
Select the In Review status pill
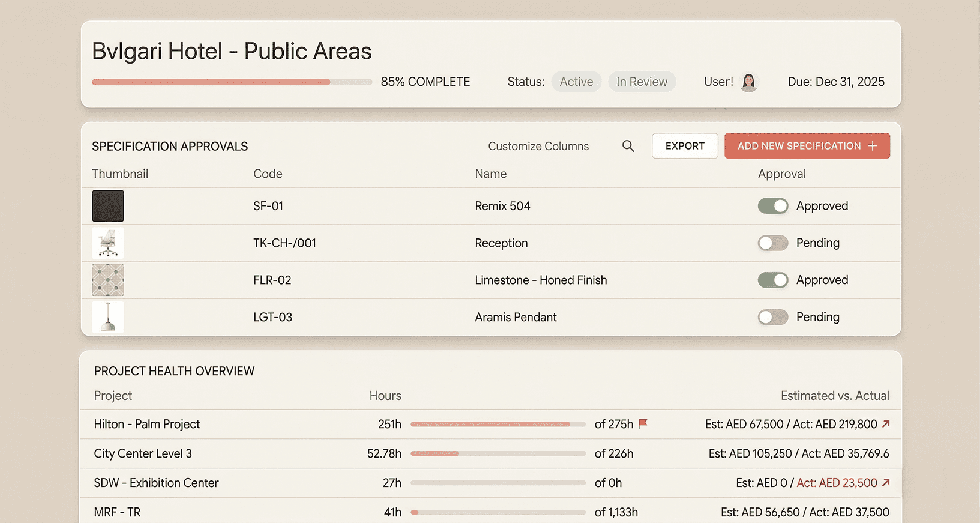pyautogui.click(x=642, y=82)
